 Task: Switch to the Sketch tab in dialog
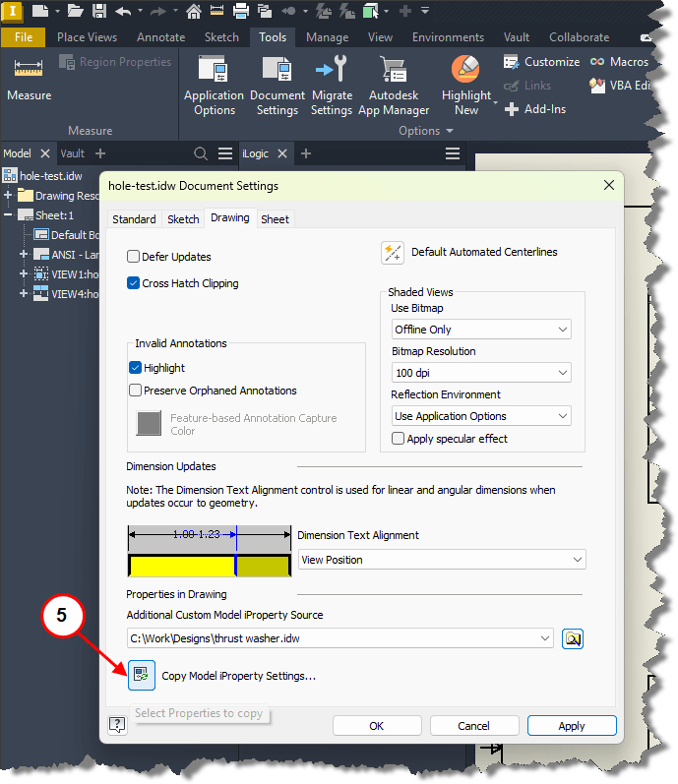(183, 219)
